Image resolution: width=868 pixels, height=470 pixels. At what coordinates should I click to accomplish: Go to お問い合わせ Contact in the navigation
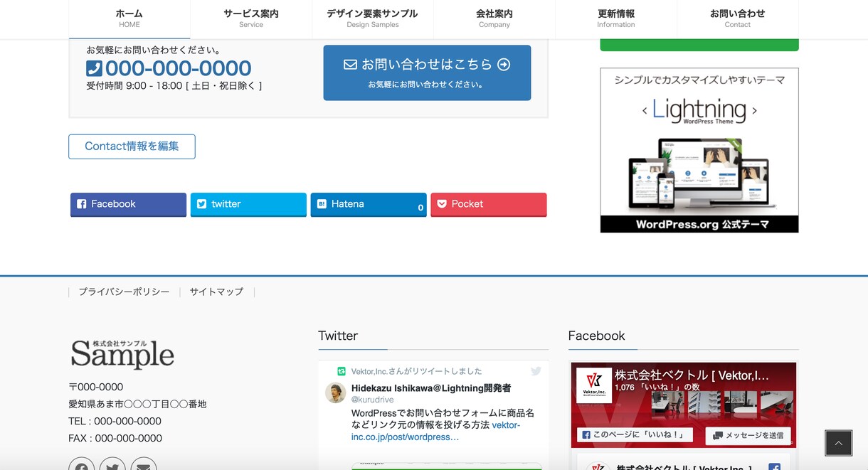[738, 18]
